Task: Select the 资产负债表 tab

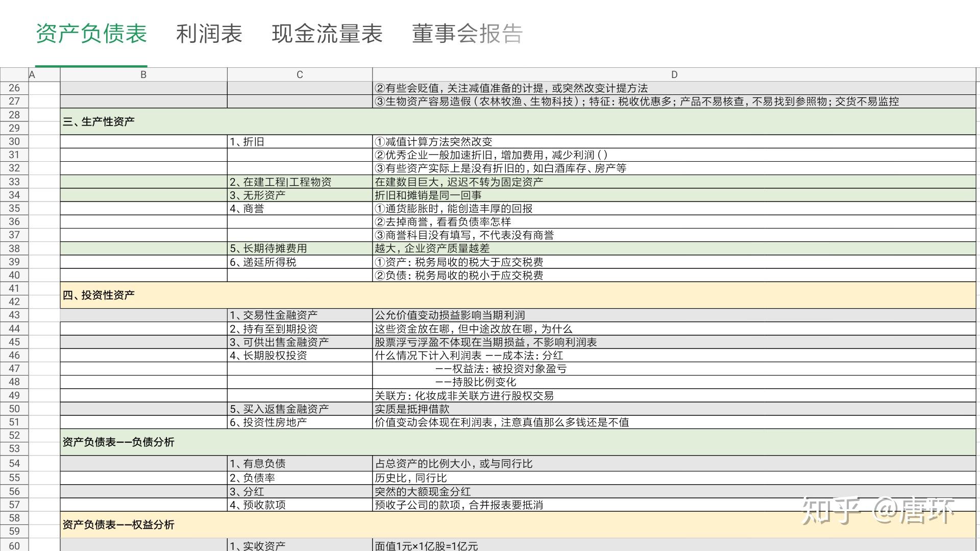Action: tap(91, 34)
